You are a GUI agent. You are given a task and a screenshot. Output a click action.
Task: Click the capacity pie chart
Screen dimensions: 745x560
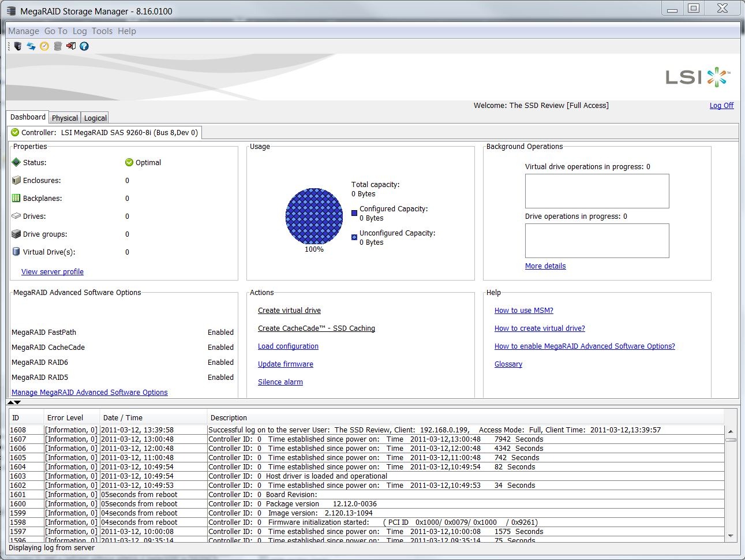tap(314, 216)
